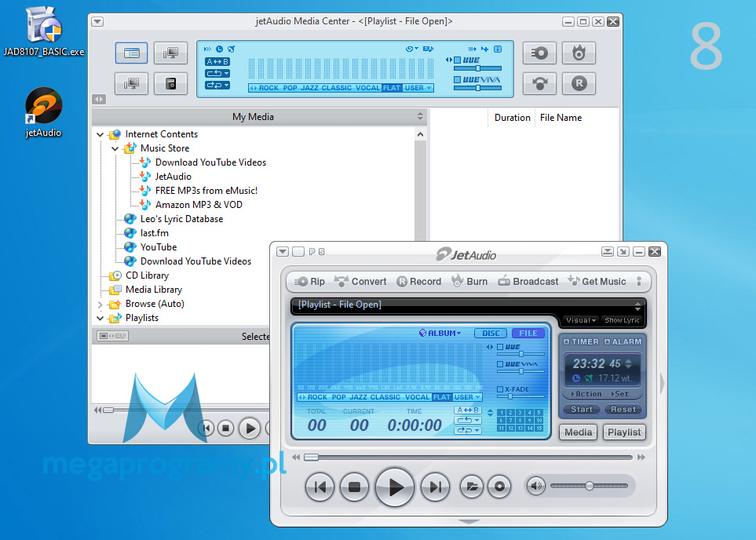
Task: Select the ROCK equalizer preset in player
Action: click(x=317, y=397)
